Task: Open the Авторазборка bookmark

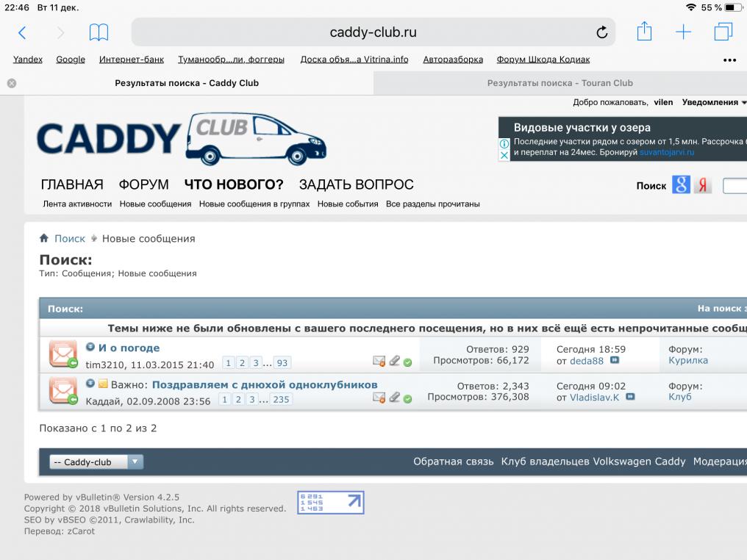Action: pos(453,60)
